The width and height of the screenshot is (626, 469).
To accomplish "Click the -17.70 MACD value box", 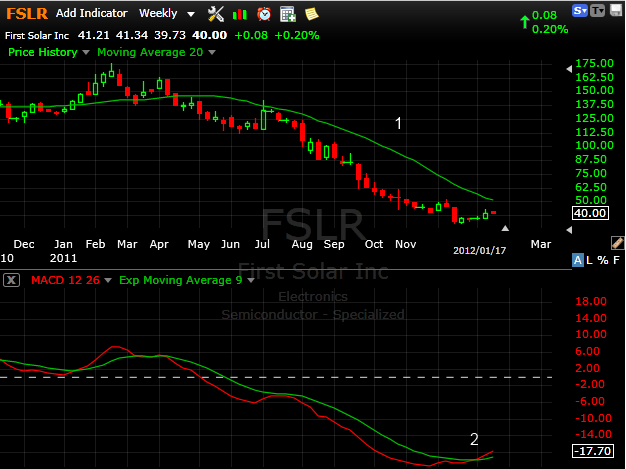I will pyautogui.click(x=593, y=451).
